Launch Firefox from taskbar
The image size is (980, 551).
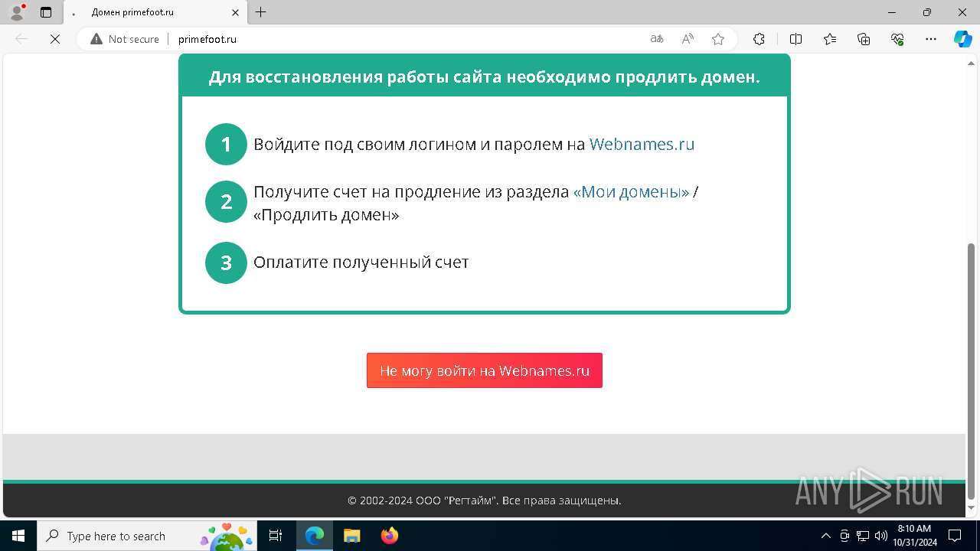click(390, 536)
